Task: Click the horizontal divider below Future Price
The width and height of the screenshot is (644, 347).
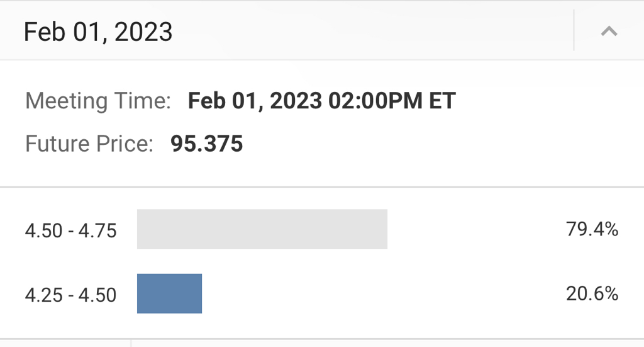Action: tap(322, 187)
